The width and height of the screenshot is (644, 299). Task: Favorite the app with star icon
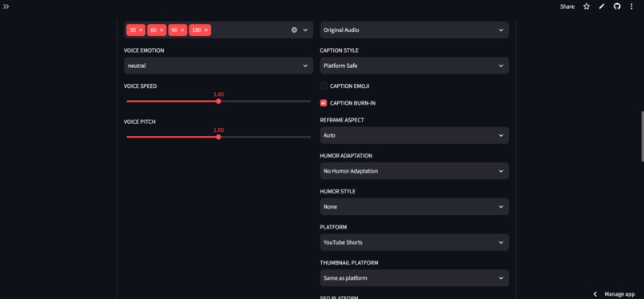[x=586, y=6]
